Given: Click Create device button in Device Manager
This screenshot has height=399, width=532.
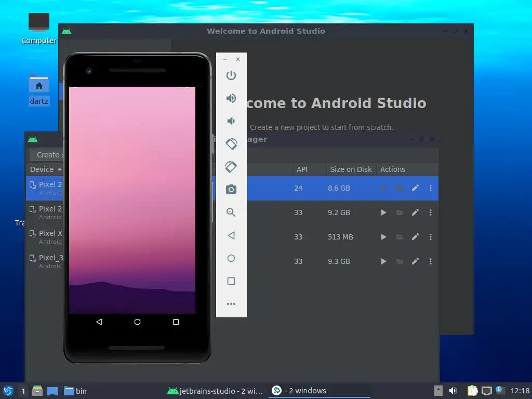Looking at the screenshot, I should (46, 155).
